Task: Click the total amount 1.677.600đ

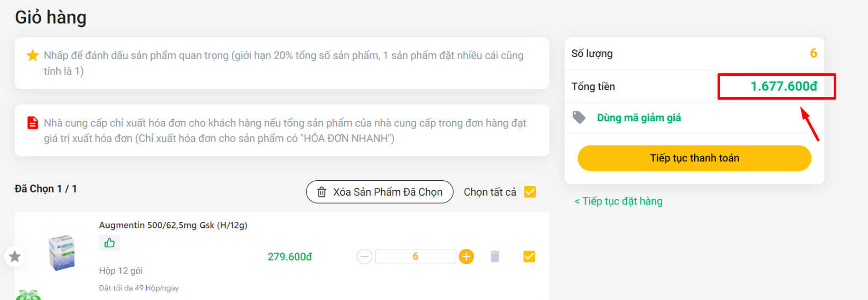Action: point(784,86)
